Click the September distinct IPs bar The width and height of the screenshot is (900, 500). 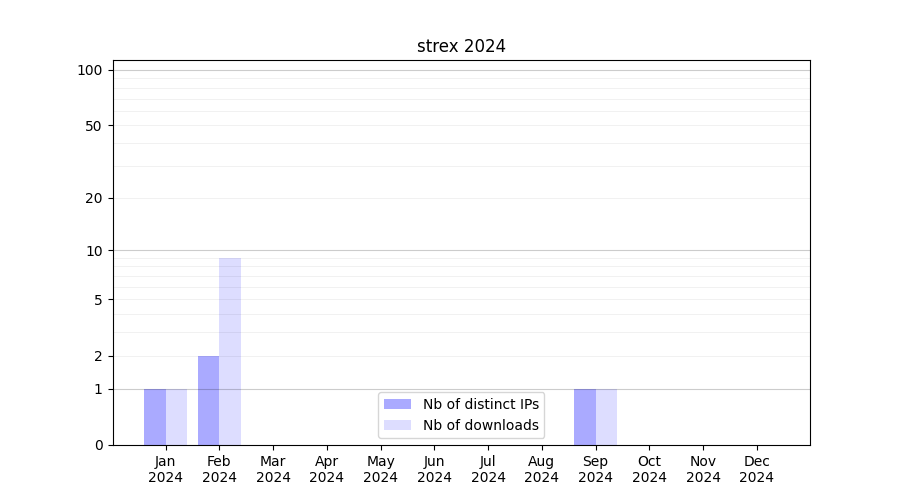(x=585, y=417)
